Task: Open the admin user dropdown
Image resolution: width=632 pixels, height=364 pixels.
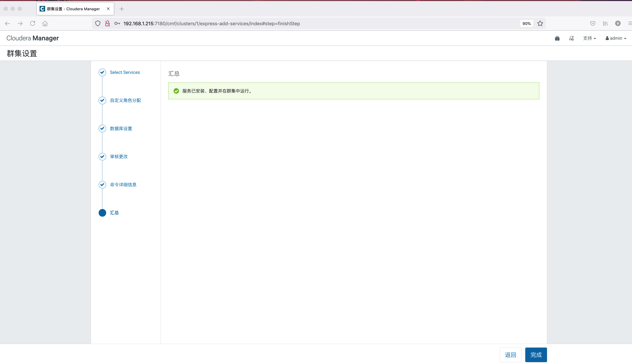Action: (x=616, y=38)
